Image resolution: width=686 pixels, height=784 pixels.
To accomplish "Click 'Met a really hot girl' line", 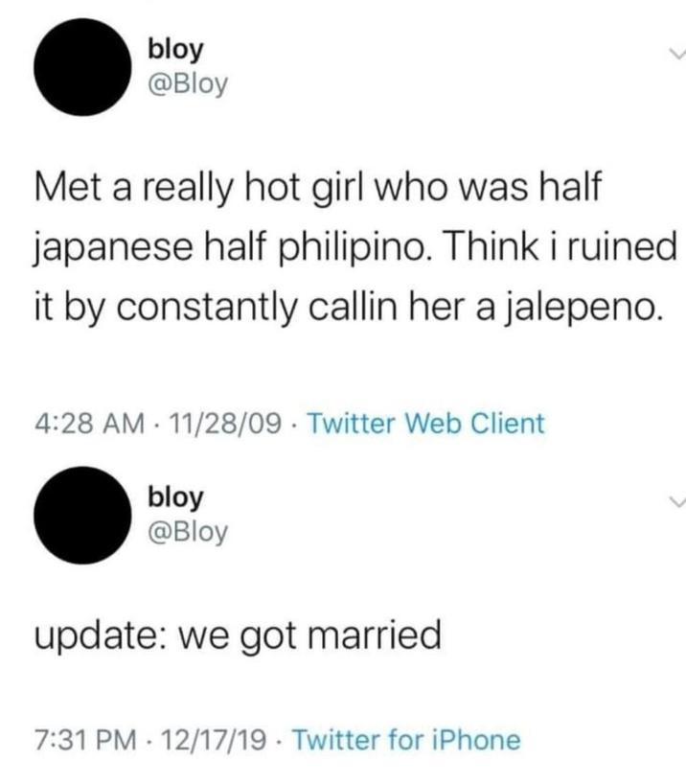I will [317, 188].
